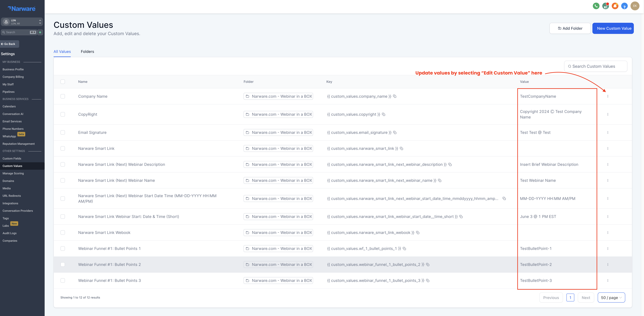
Task: Sort by the Name column header
Action: coord(83,82)
